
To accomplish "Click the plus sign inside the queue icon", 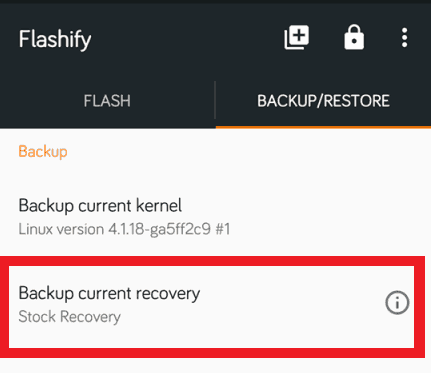I will click(299, 35).
